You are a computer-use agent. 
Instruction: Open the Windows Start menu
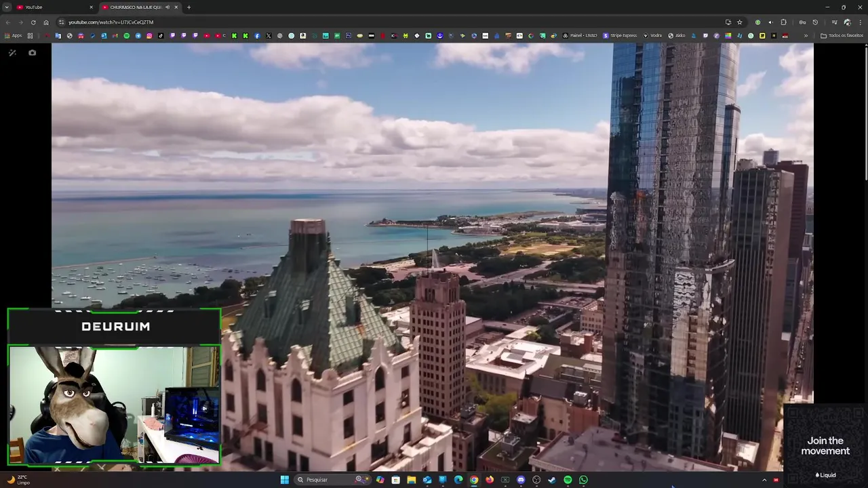[x=285, y=480]
